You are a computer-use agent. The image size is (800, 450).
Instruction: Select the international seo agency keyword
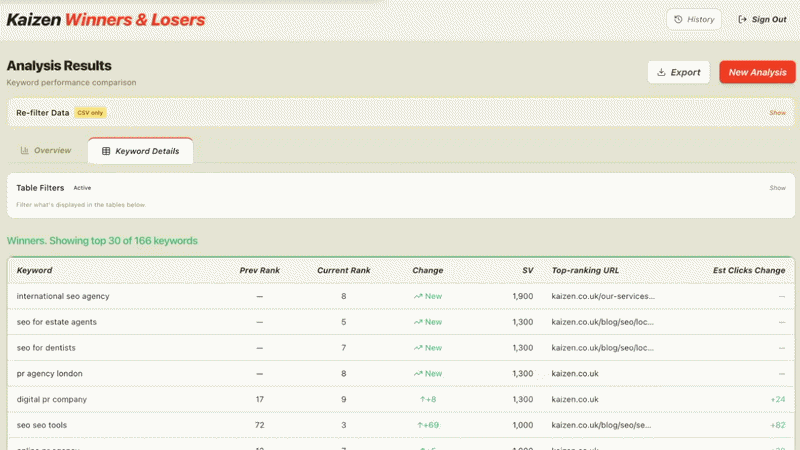coord(63,296)
